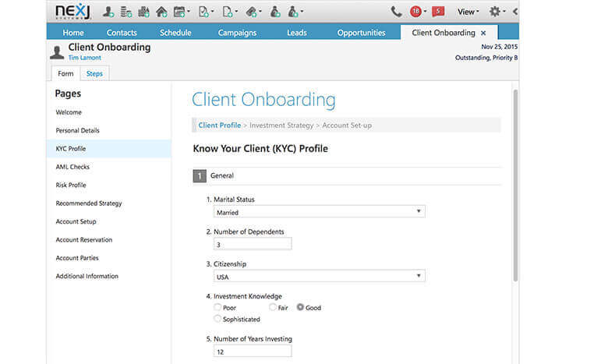
Task: Open the Contacts tab
Action: 122,33
